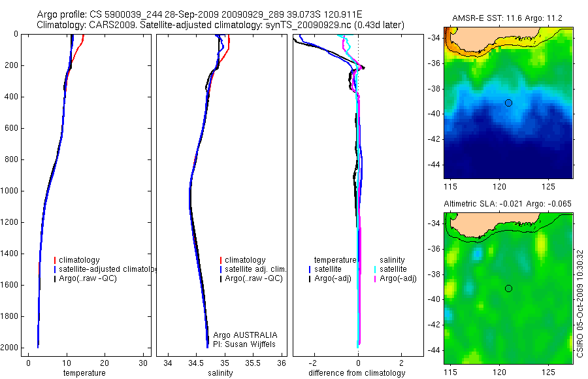The width and height of the screenshot is (588, 379).
Task: Click the Altimetric SLA map title
Action: point(508,204)
